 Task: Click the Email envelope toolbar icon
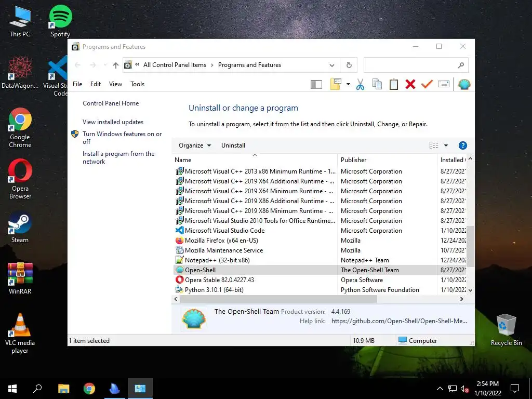444,84
